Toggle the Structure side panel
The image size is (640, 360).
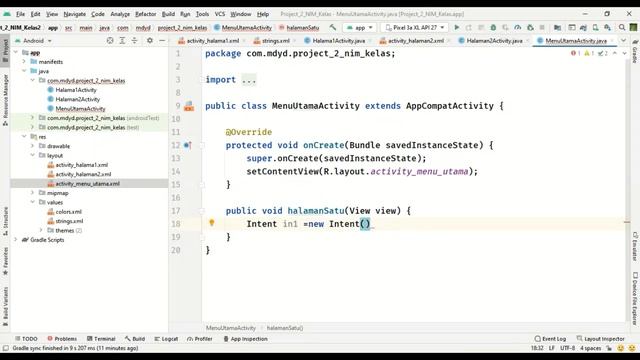point(5,221)
